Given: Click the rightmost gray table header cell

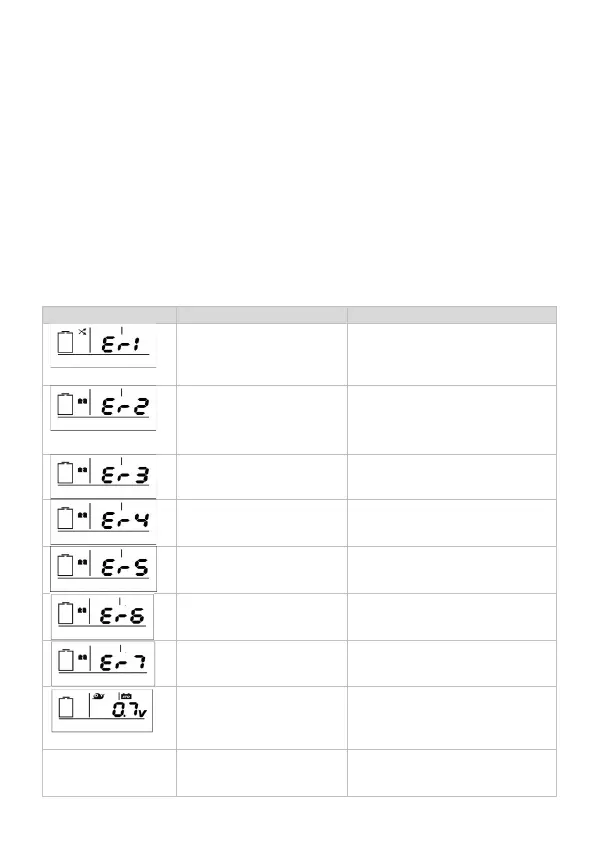Looking at the screenshot, I should coord(451,314).
